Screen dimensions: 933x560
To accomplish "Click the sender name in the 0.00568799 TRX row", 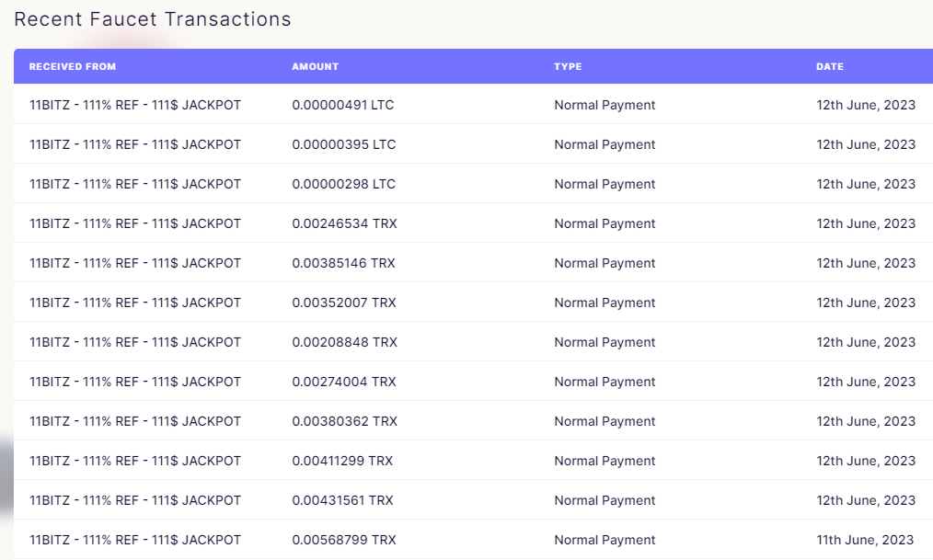I will [x=135, y=540].
